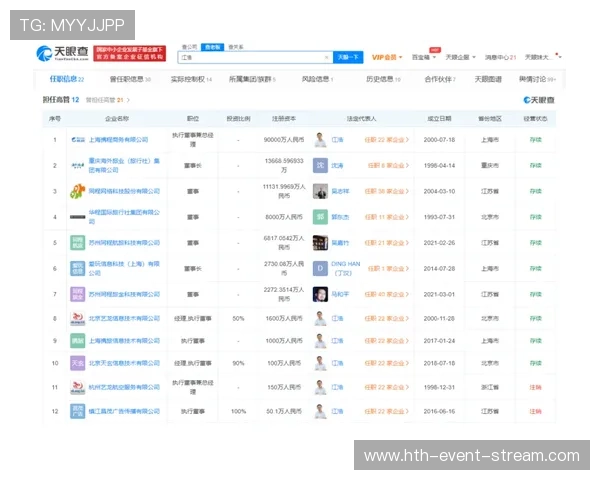The width and height of the screenshot is (600, 480).
Task: Open the company logo in row 1
Action: click(x=78, y=140)
